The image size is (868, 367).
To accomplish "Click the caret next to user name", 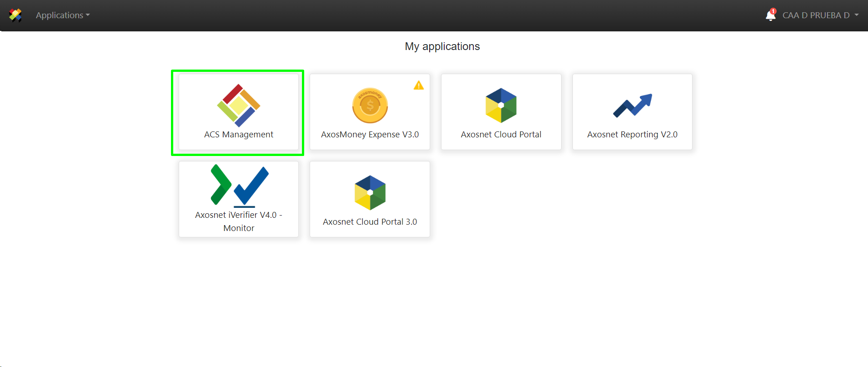I will point(857,15).
